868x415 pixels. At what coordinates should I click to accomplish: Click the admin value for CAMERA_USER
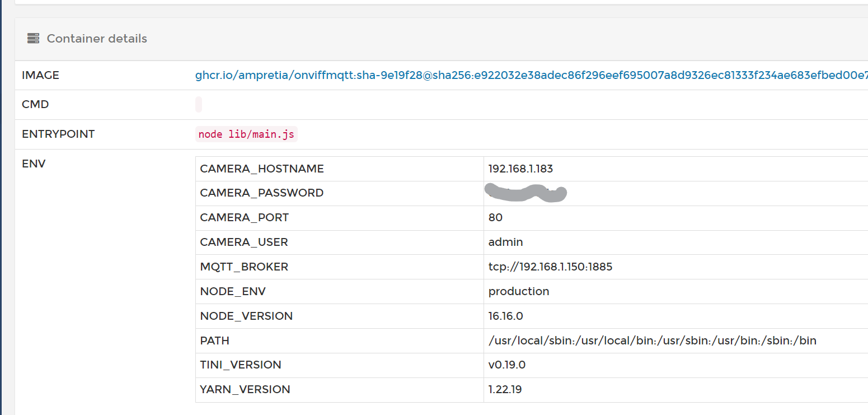pos(505,242)
